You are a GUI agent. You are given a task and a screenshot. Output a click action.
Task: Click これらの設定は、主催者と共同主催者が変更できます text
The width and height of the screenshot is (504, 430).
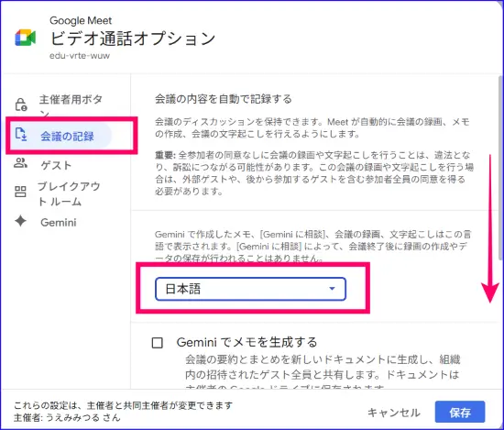[123, 405]
